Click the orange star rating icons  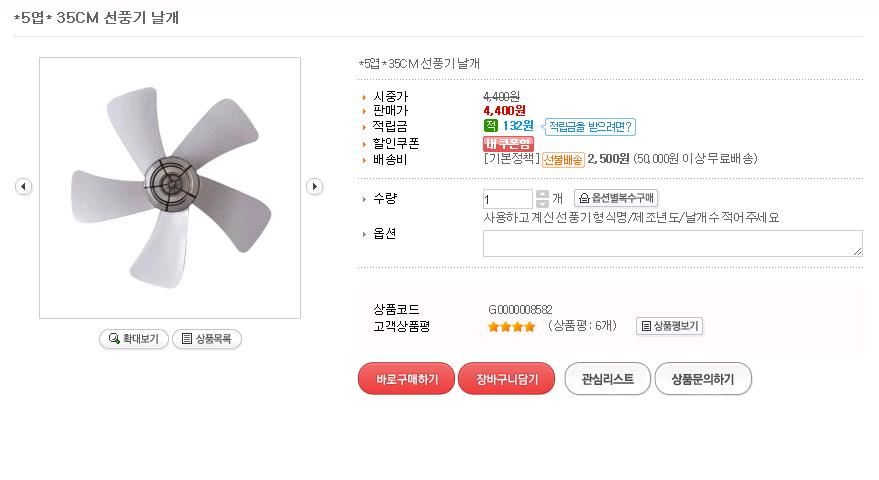(511, 326)
